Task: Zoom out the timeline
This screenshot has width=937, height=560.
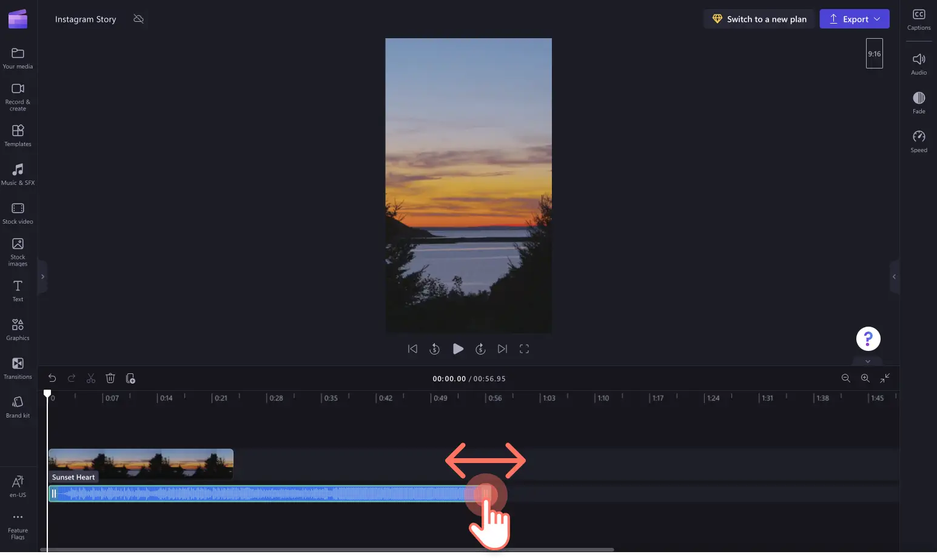Action: [x=845, y=378]
